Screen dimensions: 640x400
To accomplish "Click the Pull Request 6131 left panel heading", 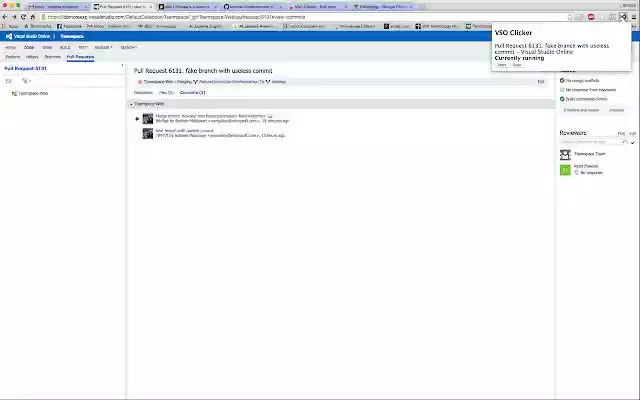I will [x=26, y=69].
